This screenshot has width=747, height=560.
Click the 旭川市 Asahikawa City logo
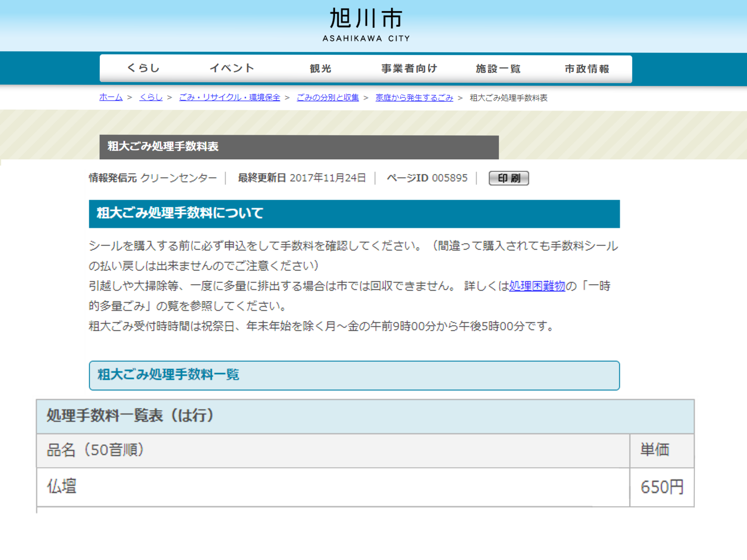click(366, 25)
